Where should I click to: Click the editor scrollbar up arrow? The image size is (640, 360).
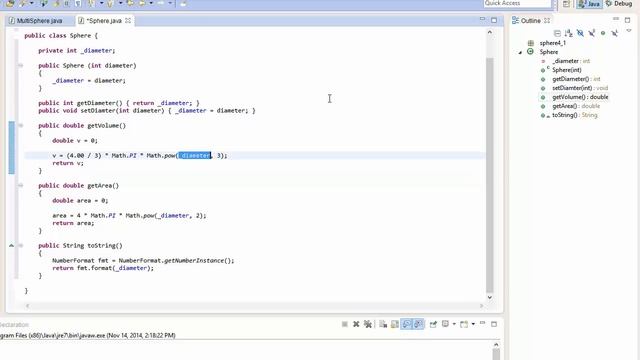(x=490, y=32)
